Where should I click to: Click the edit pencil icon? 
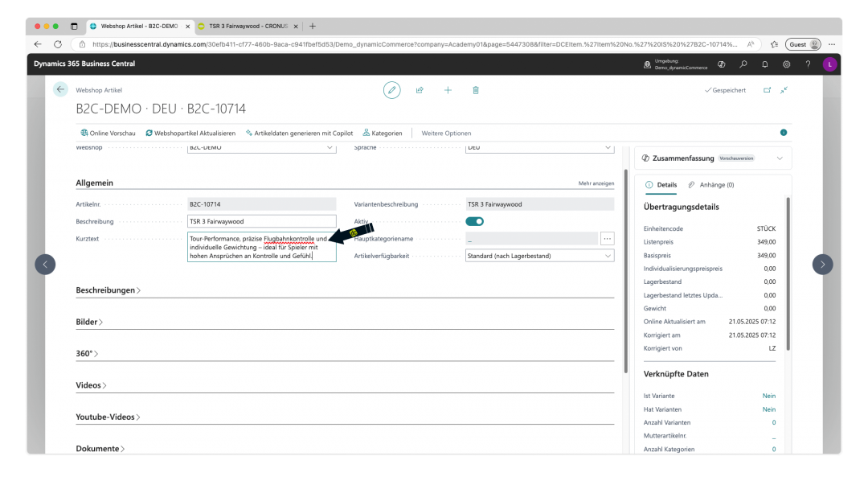click(x=392, y=90)
